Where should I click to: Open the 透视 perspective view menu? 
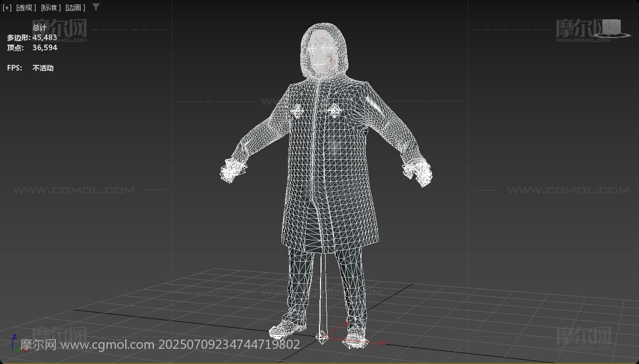26,8
